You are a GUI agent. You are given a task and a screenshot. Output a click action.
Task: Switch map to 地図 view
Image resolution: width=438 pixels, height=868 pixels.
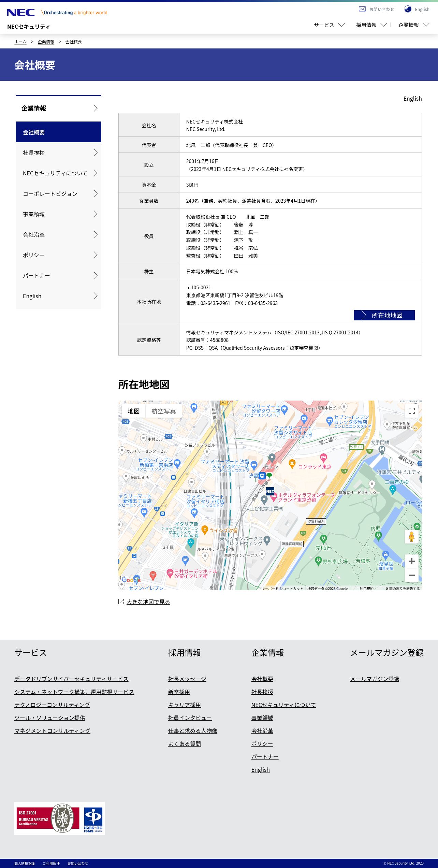[134, 411]
